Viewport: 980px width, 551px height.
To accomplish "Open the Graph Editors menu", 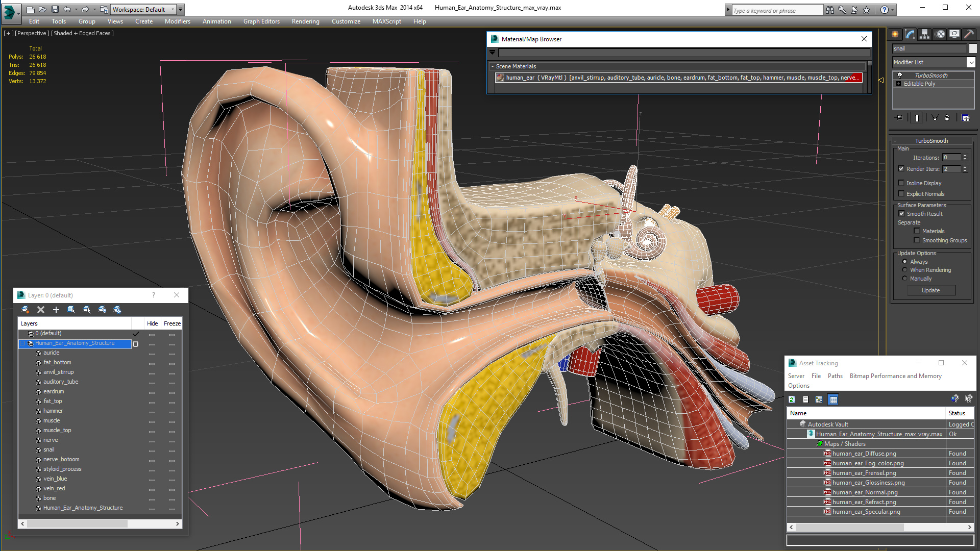I will click(261, 21).
